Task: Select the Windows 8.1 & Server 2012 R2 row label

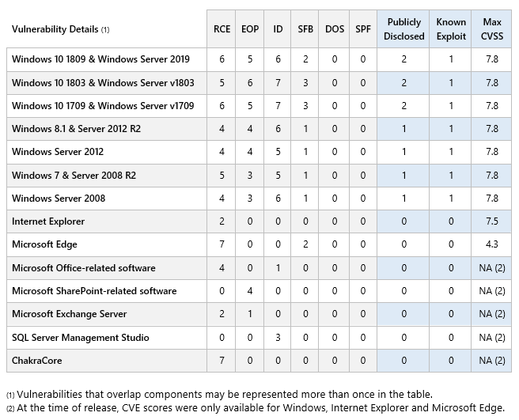Action: [x=76, y=129]
